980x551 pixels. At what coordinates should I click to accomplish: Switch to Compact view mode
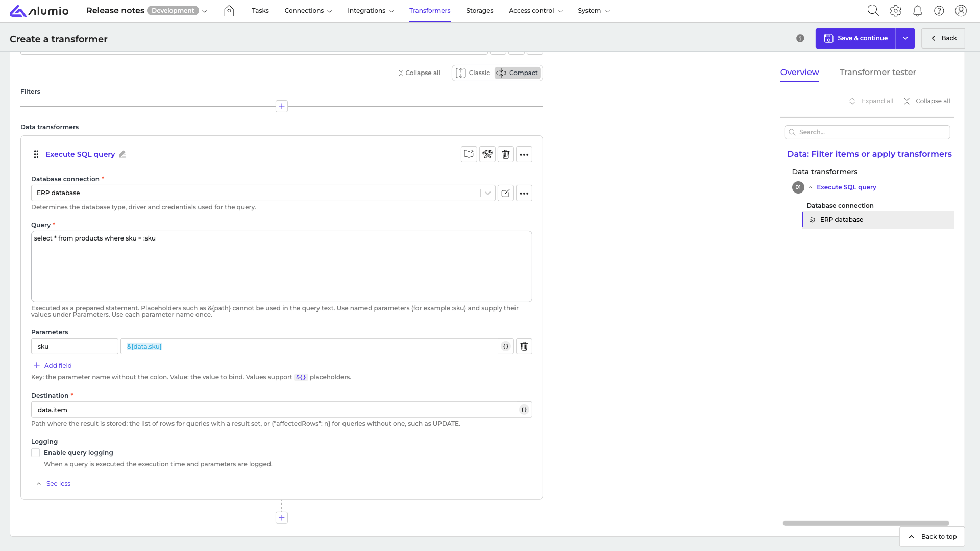518,73
